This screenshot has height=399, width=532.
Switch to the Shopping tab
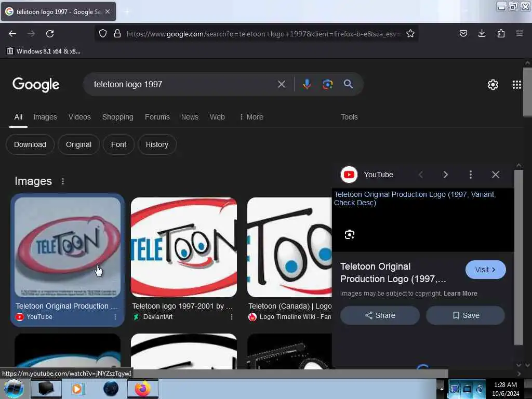pyautogui.click(x=118, y=117)
